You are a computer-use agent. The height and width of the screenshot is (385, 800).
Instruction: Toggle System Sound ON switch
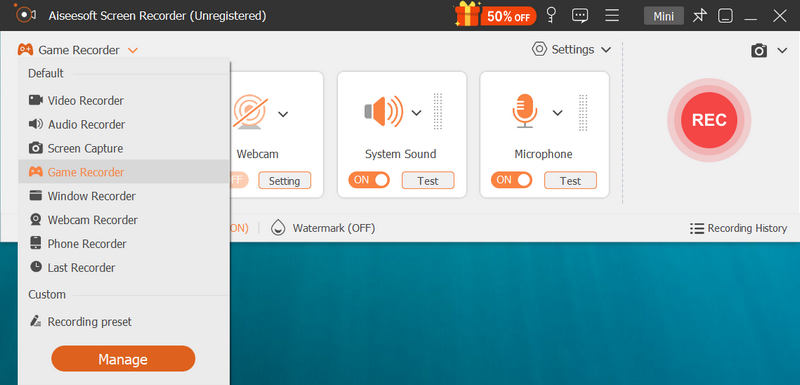[x=368, y=180]
